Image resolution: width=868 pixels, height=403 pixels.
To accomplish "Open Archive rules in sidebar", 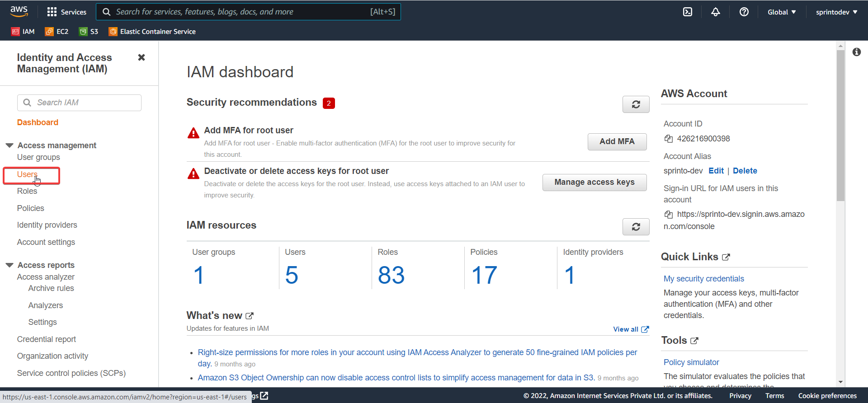I will pyautogui.click(x=51, y=288).
